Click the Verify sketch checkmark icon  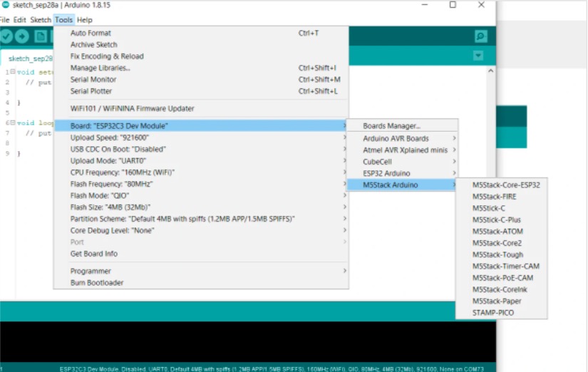tap(6, 36)
